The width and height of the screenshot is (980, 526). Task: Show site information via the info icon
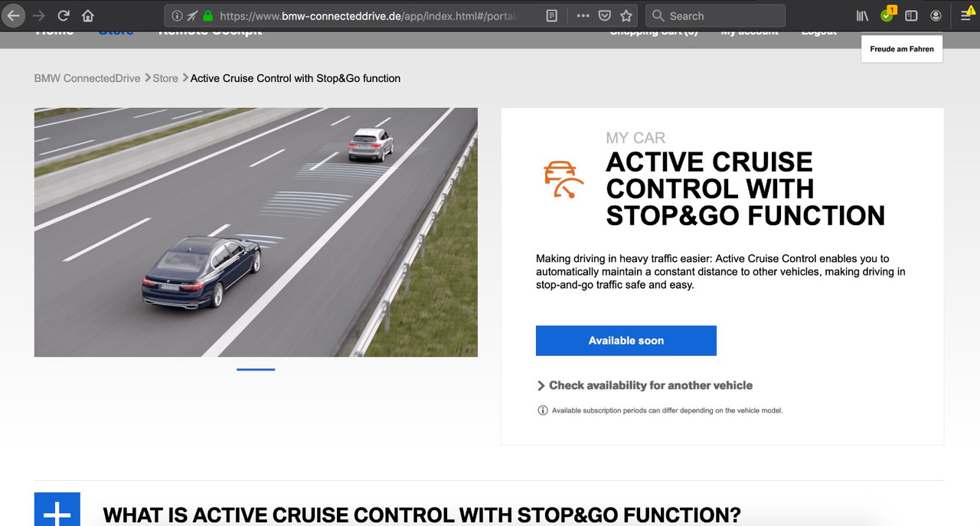[177, 15]
